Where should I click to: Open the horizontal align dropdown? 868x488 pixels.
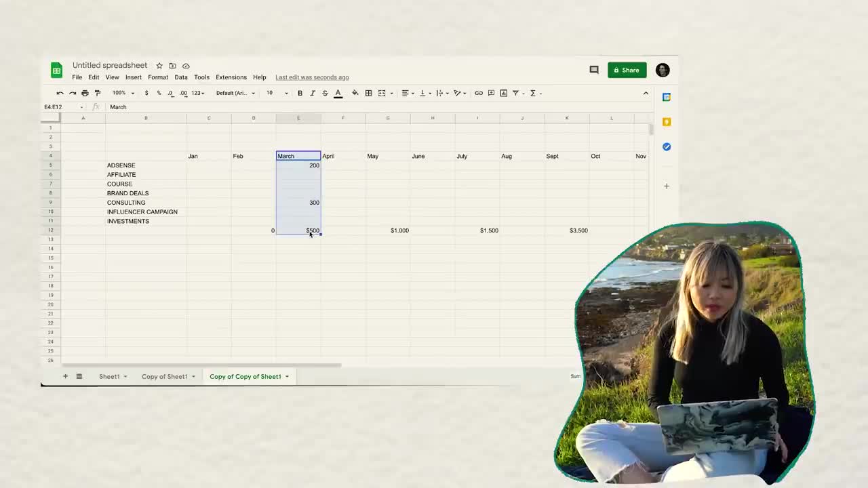click(407, 93)
